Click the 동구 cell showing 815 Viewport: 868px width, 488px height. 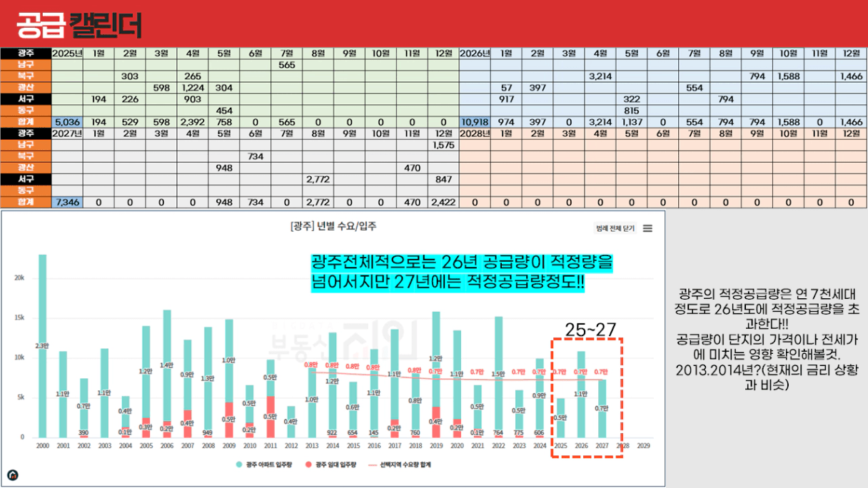(632, 111)
